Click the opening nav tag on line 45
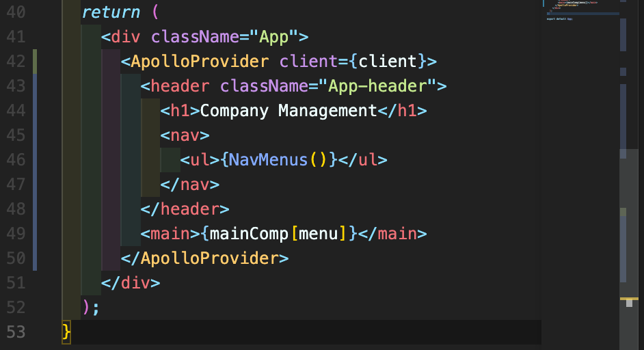The height and width of the screenshot is (350, 644). point(185,135)
